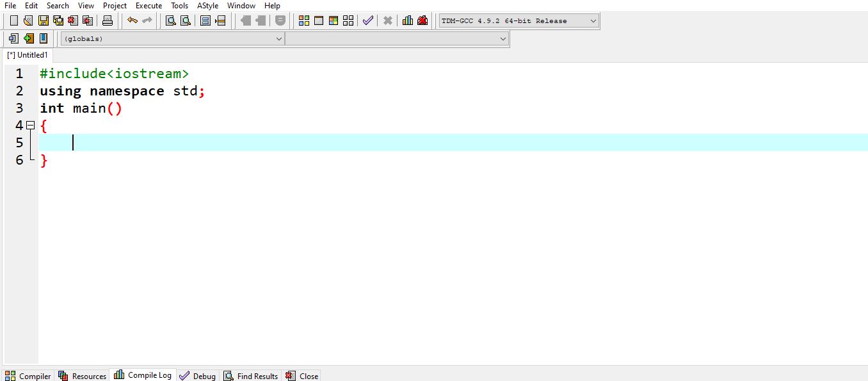Open Profile Analysis with the bar chart icon
This screenshot has height=381, width=868.
(x=408, y=20)
